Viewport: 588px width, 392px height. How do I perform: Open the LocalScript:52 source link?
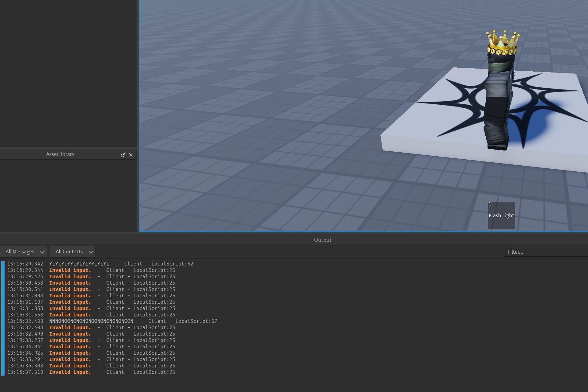point(172,264)
